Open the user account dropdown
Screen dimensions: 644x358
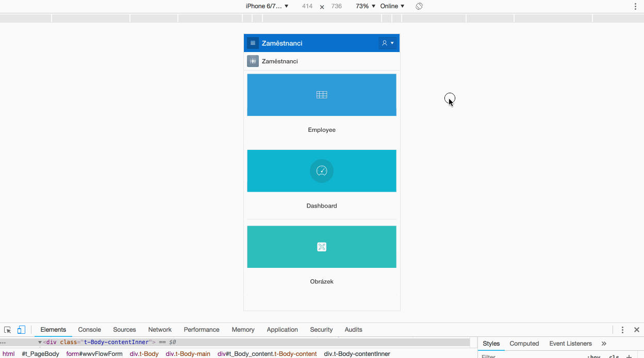(x=387, y=43)
